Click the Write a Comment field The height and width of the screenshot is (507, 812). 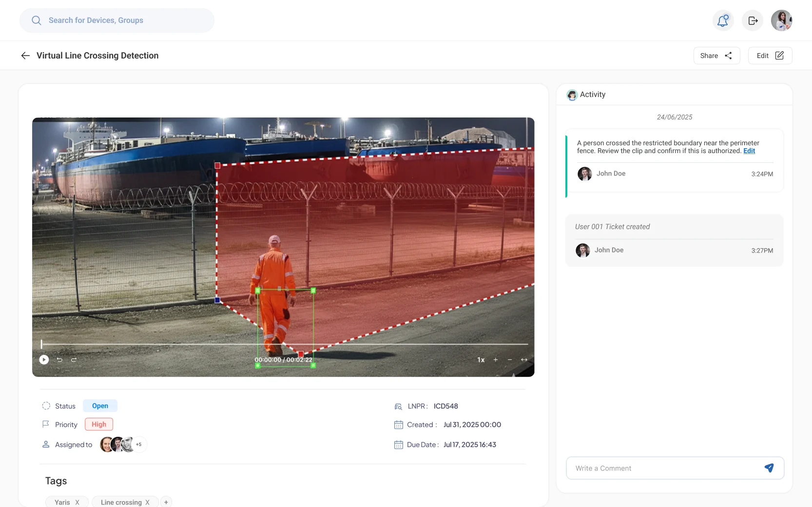(675, 468)
